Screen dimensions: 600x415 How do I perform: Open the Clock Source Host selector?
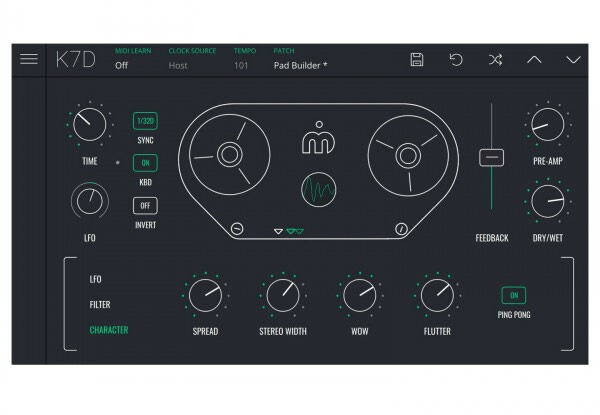178,66
